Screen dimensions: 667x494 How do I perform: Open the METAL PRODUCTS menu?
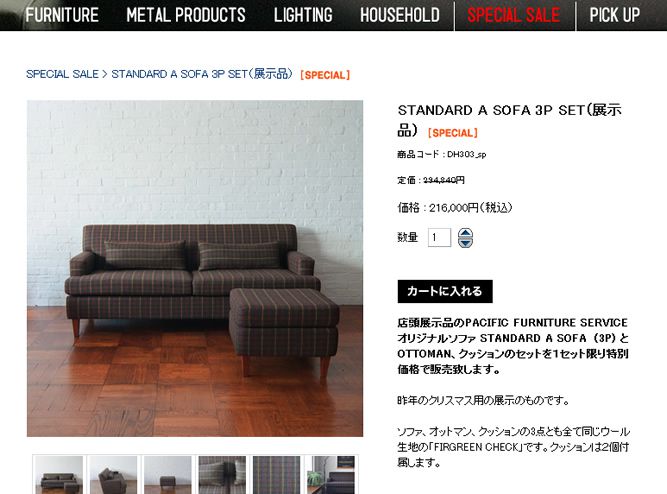186,15
